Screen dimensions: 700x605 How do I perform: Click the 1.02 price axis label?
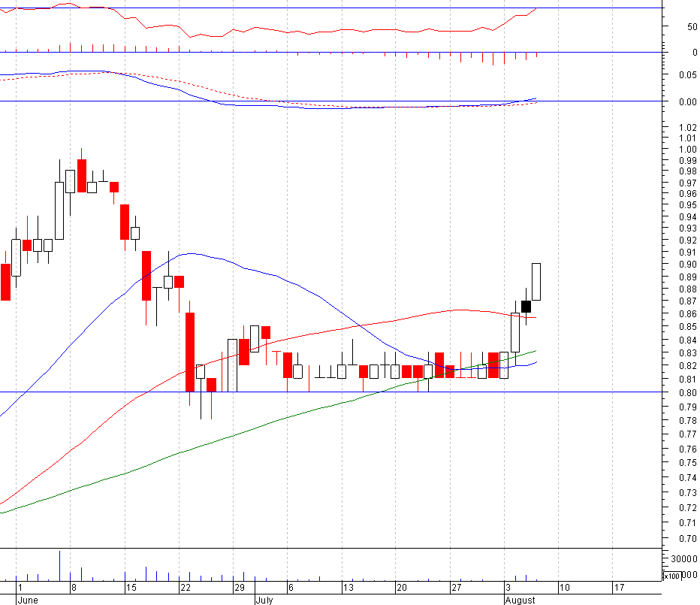[687, 127]
